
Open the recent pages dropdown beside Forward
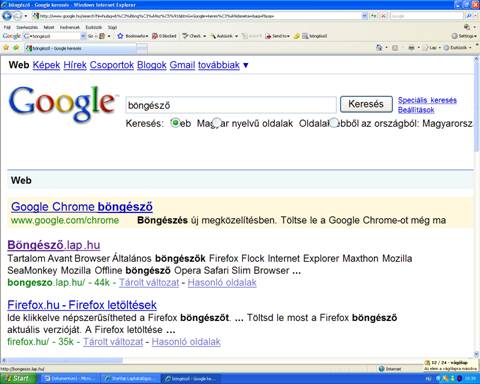26,16
